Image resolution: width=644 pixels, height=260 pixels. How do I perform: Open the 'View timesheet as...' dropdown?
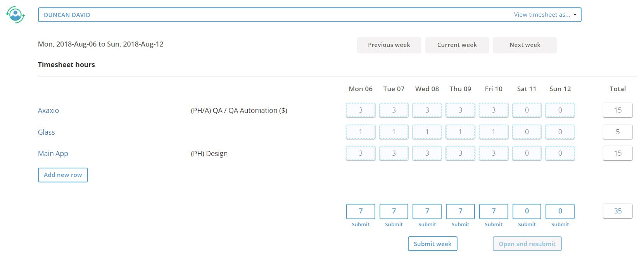(x=545, y=15)
